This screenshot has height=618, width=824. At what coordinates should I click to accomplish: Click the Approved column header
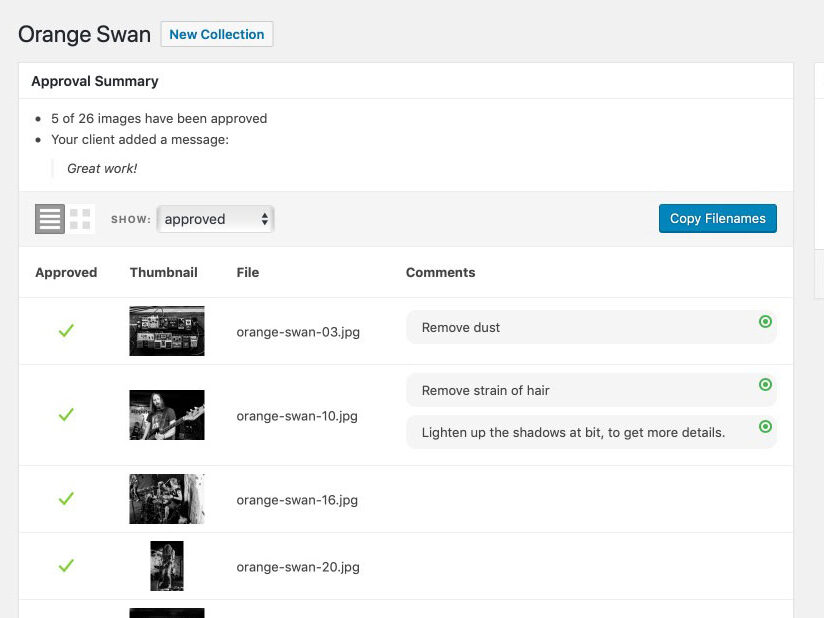[66, 272]
